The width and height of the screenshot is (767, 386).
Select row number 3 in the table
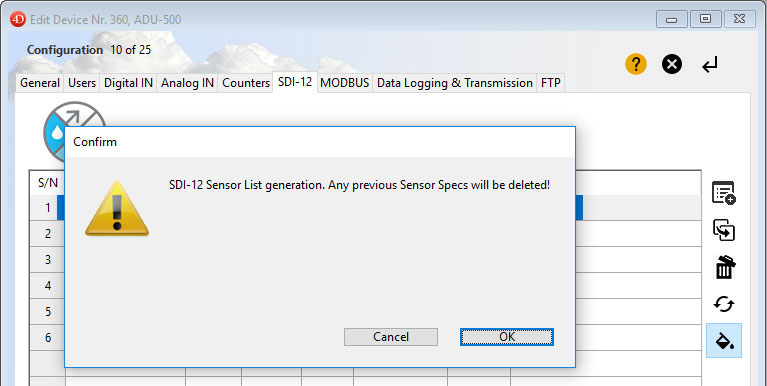(x=47, y=259)
